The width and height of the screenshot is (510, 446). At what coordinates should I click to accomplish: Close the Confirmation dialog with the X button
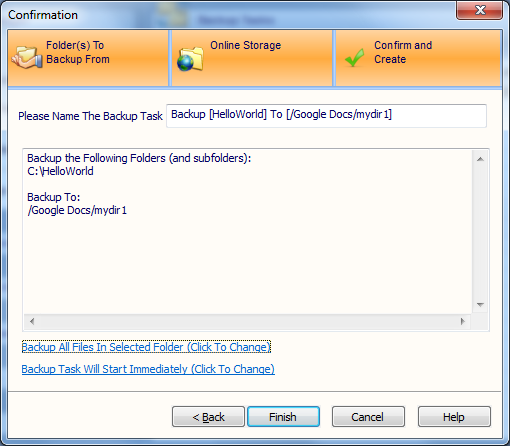(x=479, y=10)
